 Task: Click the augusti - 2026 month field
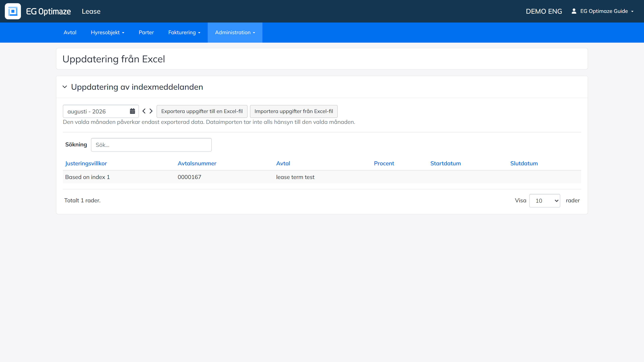[x=101, y=111]
